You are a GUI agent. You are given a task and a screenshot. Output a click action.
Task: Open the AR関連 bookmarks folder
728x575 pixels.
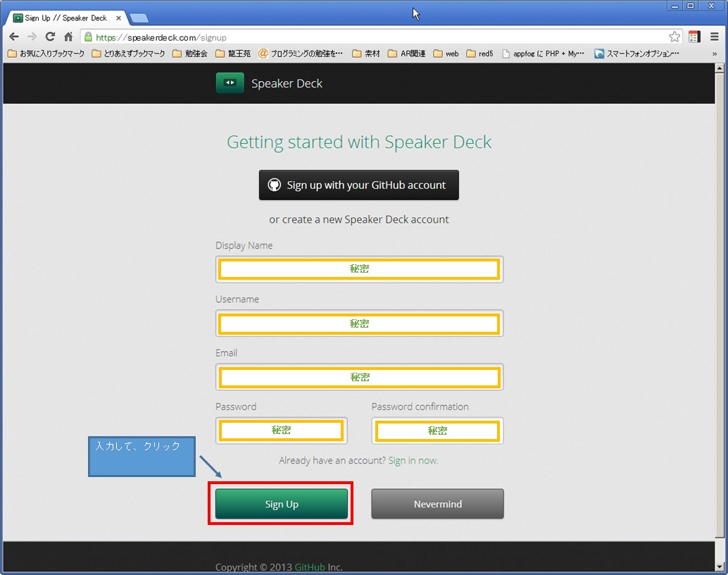(x=407, y=54)
